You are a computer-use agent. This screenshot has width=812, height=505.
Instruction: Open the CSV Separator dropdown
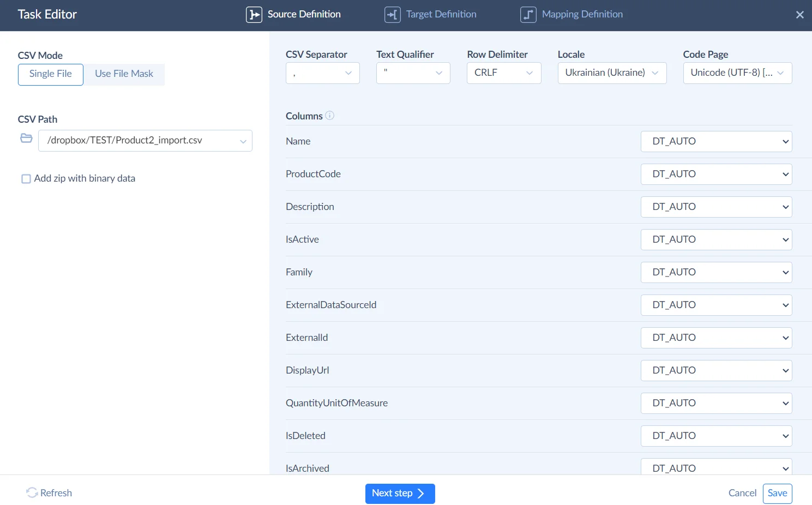(322, 73)
